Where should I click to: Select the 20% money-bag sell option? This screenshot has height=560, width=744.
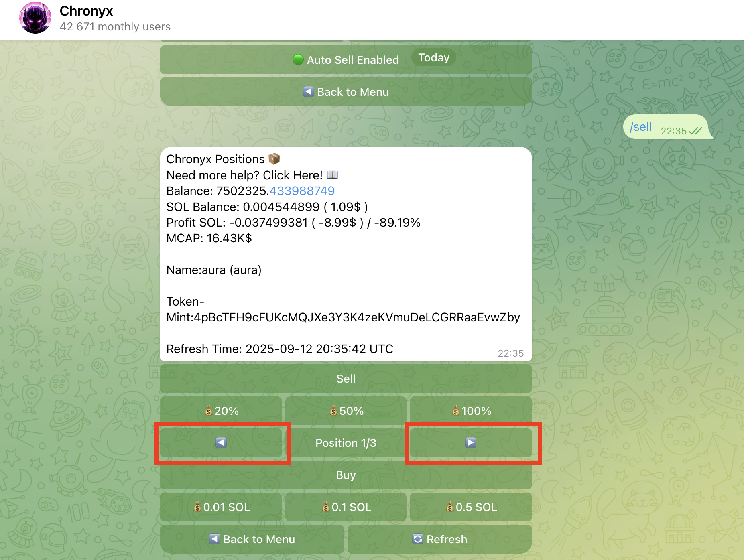(x=221, y=411)
